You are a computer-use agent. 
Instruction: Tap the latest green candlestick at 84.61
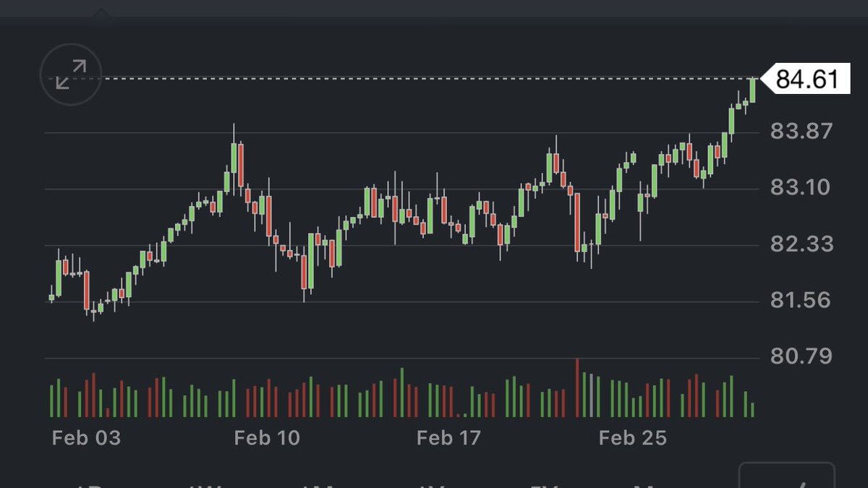click(x=752, y=90)
